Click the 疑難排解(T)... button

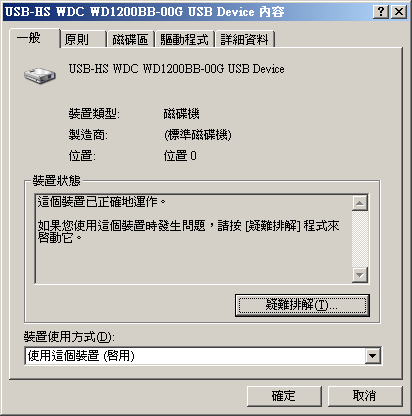click(x=302, y=305)
